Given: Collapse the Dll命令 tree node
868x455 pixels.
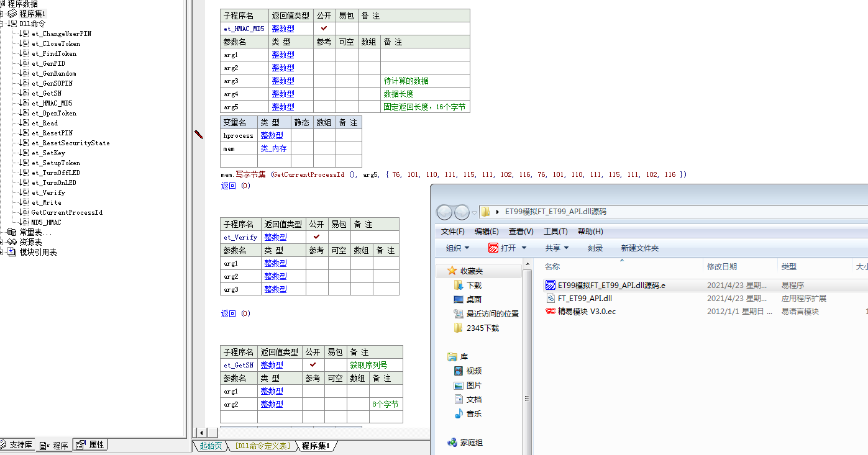Looking at the screenshot, I should 2,24.
